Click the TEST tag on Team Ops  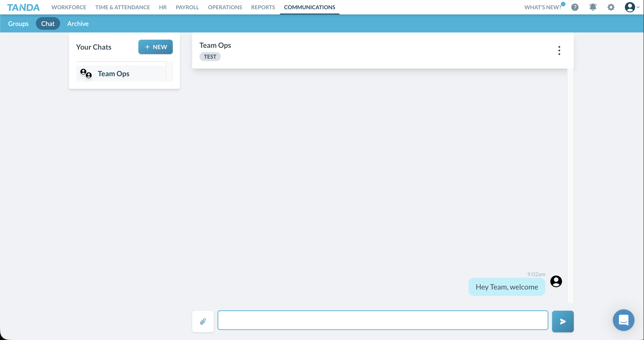[210, 56]
